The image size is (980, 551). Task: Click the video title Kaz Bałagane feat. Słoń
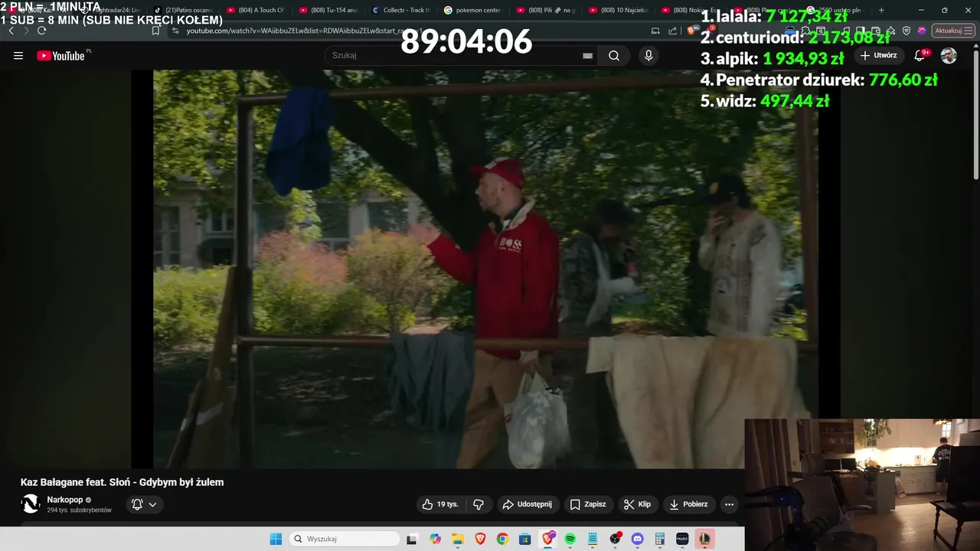[122, 482]
